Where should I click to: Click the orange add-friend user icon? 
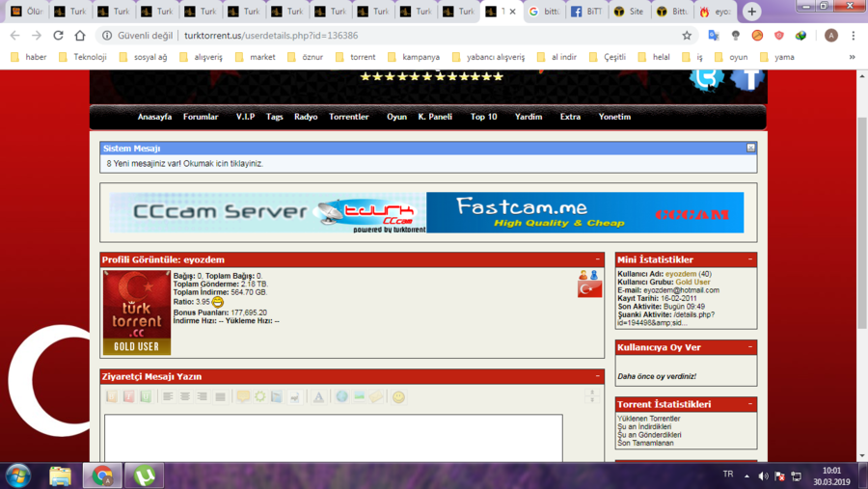(583, 275)
